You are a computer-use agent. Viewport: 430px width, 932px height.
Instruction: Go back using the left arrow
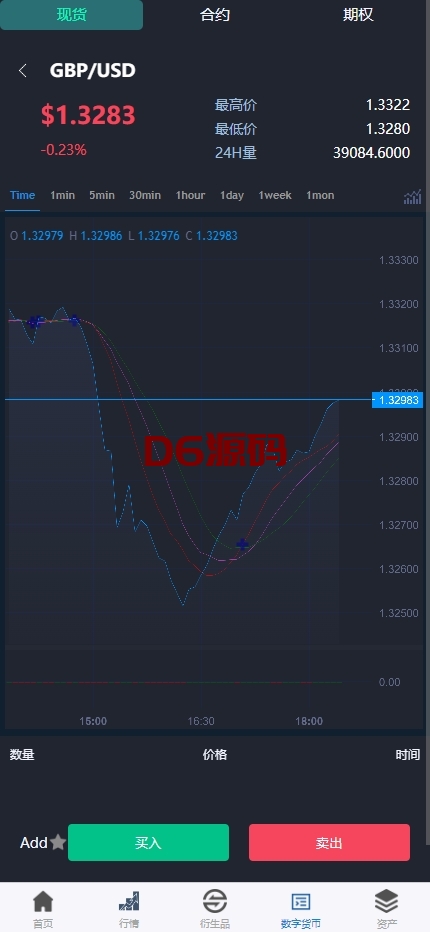pos(23,71)
